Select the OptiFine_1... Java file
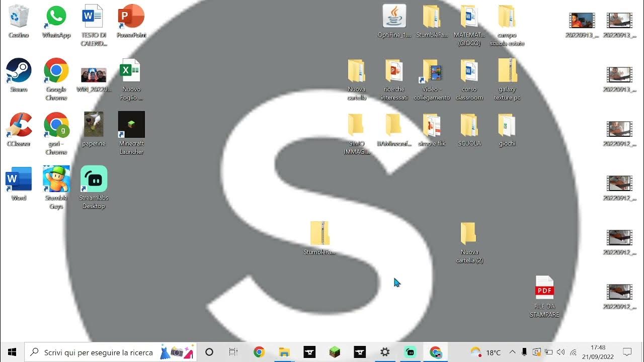 394,22
